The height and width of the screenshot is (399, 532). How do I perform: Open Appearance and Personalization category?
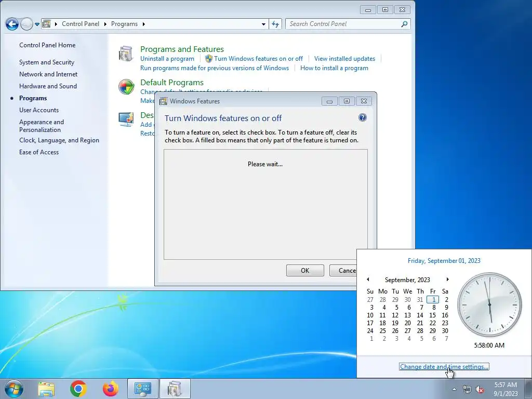click(42, 126)
